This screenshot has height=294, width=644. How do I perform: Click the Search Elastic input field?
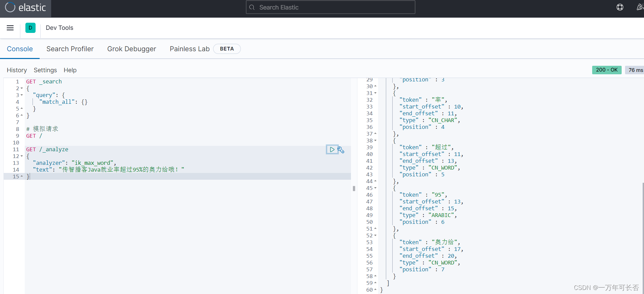tap(330, 7)
